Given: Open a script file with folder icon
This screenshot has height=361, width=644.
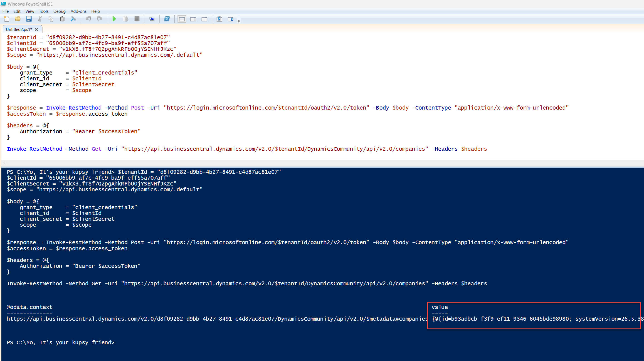Looking at the screenshot, I should (x=18, y=19).
